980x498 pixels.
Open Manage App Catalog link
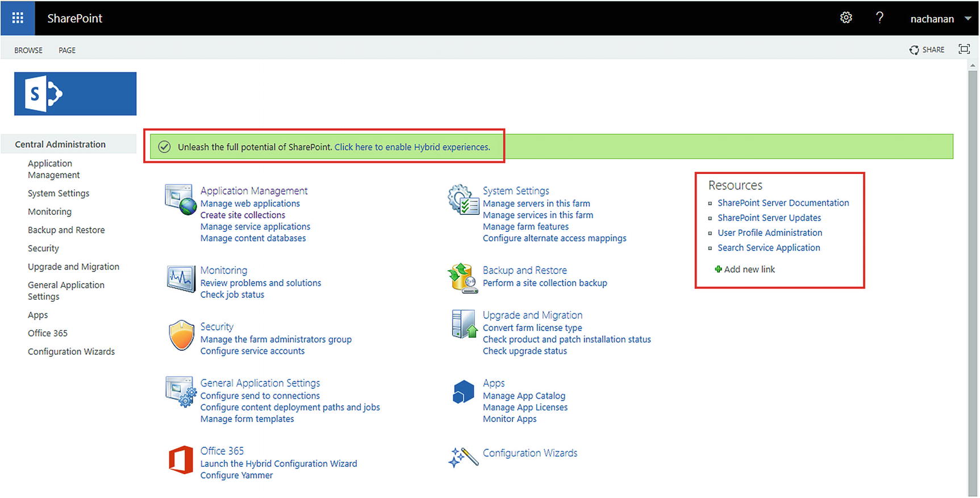click(524, 396)
